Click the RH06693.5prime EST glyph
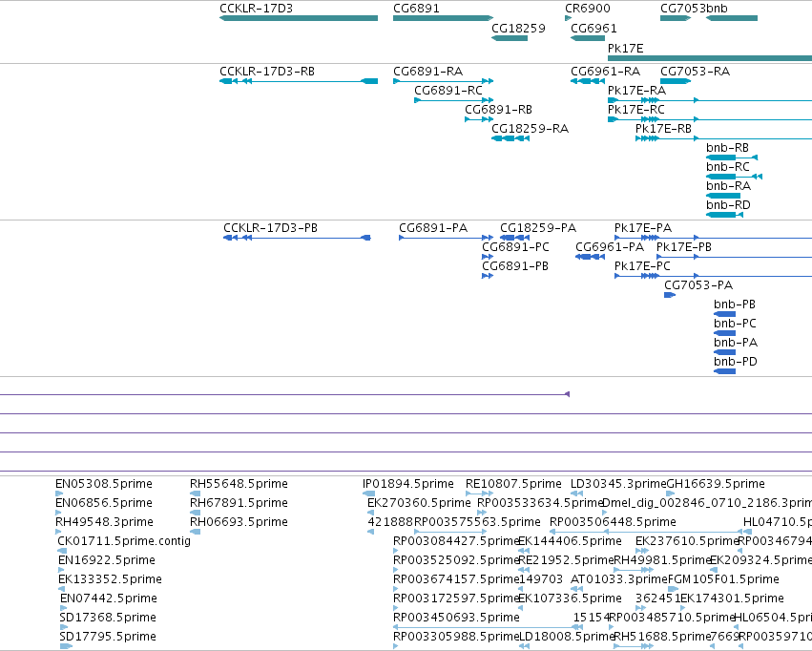This screenshot has width=812, height=651. point(196,532)
